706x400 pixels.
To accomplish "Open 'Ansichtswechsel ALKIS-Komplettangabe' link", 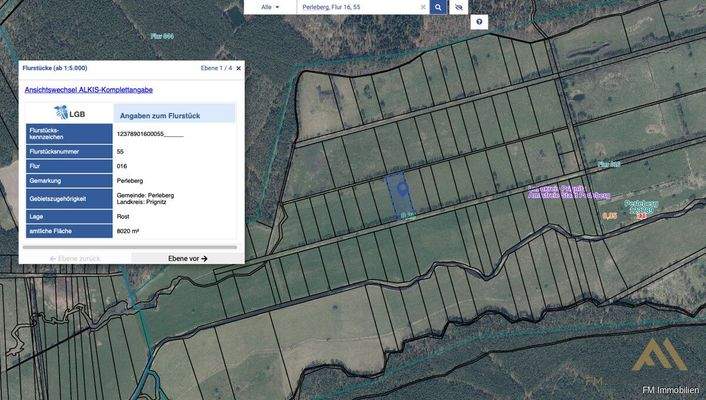I will pyautogui.click(x=88, y=90).
